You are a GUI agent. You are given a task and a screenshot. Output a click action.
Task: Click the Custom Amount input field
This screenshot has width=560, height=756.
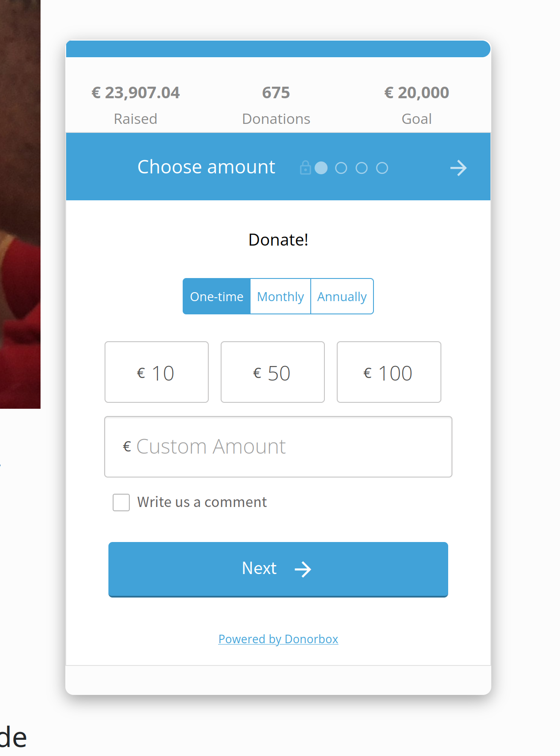(278, 447)
